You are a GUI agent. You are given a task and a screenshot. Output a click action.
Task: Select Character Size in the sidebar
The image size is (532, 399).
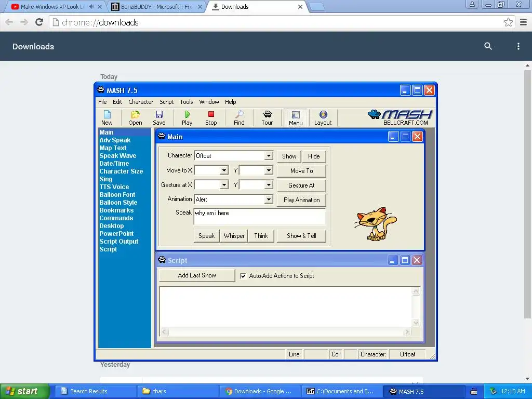(x=121, y=171)
